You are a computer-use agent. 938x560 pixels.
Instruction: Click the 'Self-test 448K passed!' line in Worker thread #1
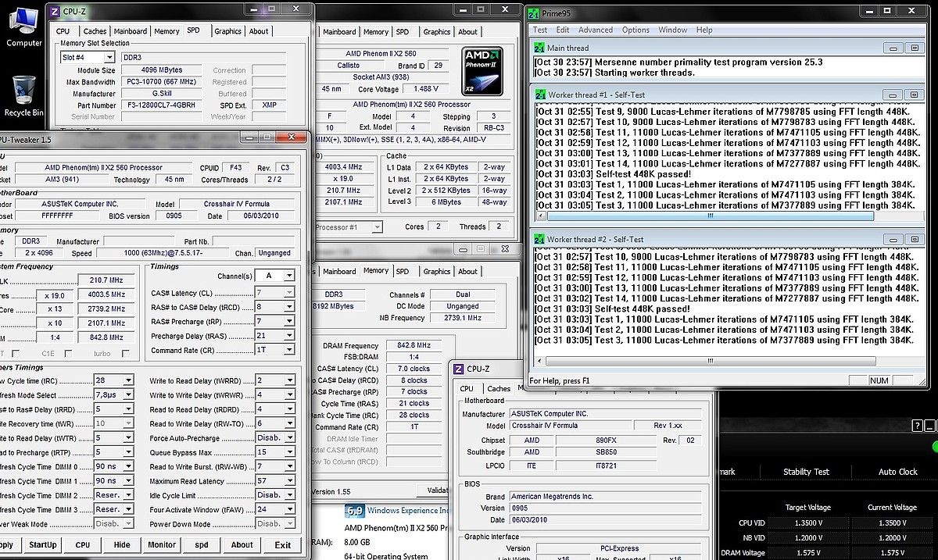613,174
